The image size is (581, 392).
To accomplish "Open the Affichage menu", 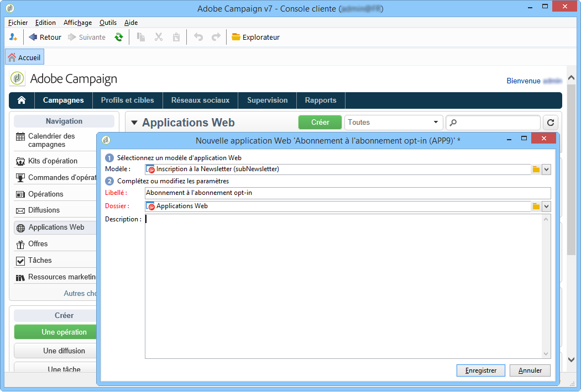I will coord(77,23).
